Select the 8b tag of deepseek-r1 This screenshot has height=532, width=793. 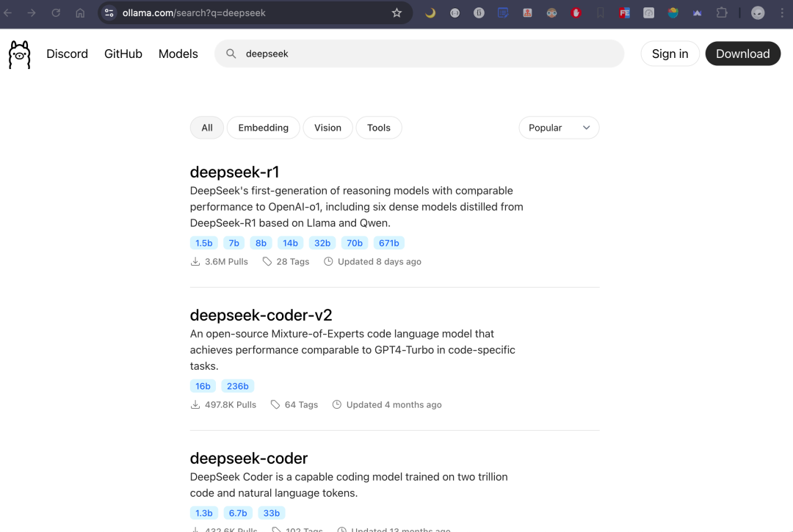pos(261,243)
